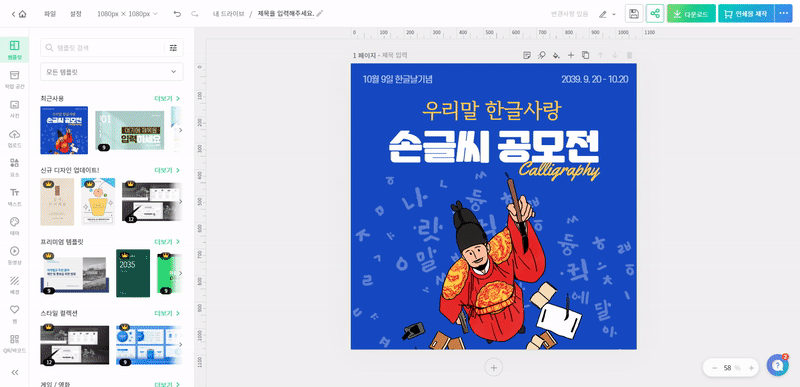Click the green 다운로드 button
Viewport: 800px width, 387px height.
(x=691, y=14)
